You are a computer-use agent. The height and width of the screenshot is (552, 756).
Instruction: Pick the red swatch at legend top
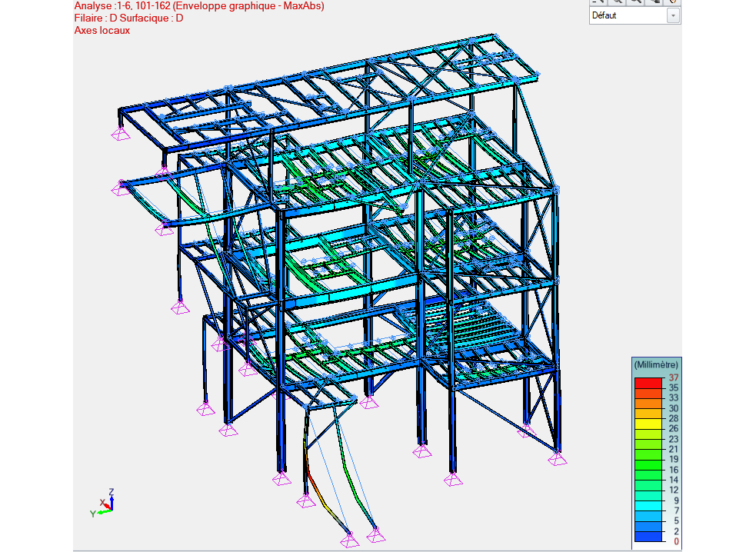[647, 382]
